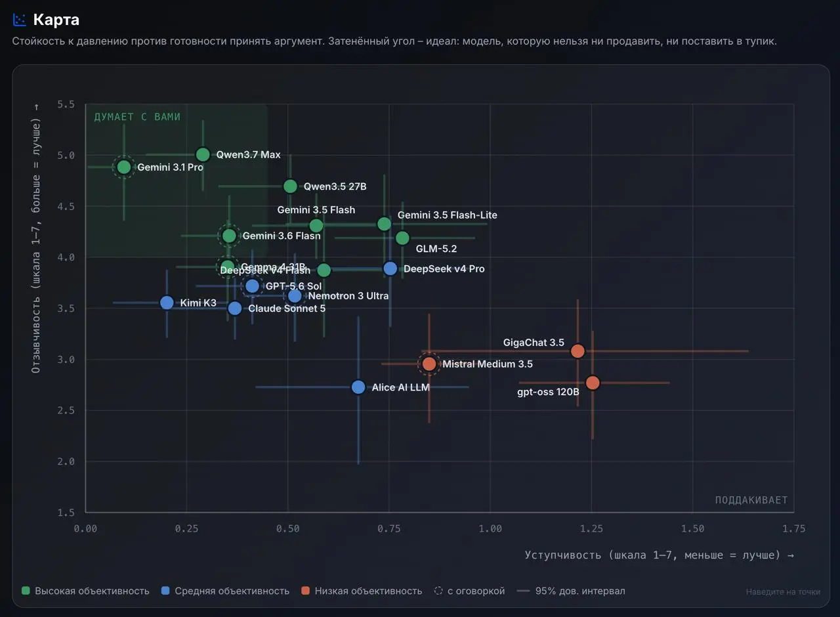
Task: Click the 'Nemotron 3 Ultra' label text
Action: pyautogui.click(x=348, y=296)
